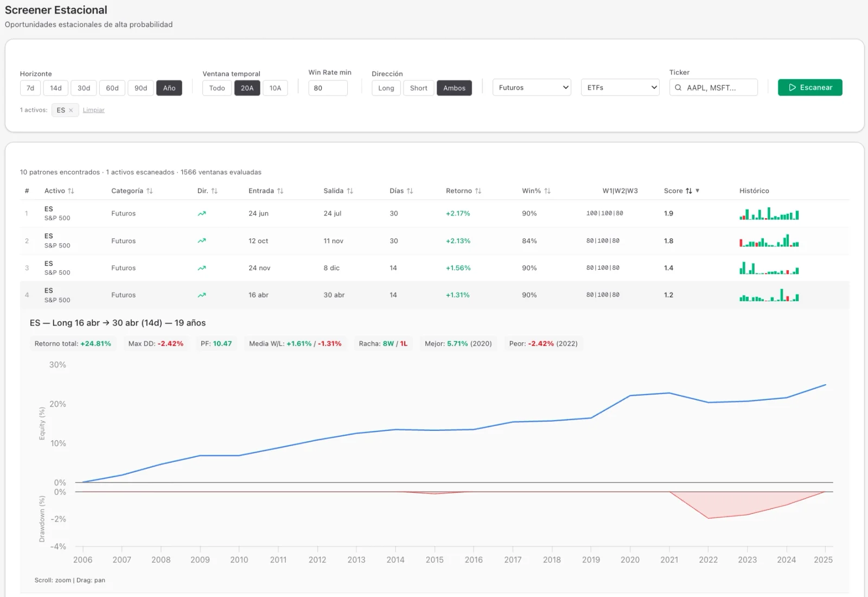The height and width of the screenshot is (597, 868).
Task: Click the Racha 8W / 1L stat
Action: point(383,344)
